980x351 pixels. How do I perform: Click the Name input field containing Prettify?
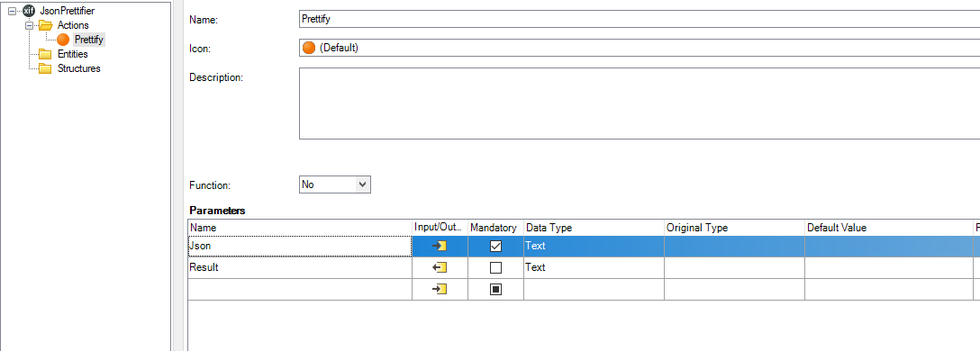[x=640, y=19]
